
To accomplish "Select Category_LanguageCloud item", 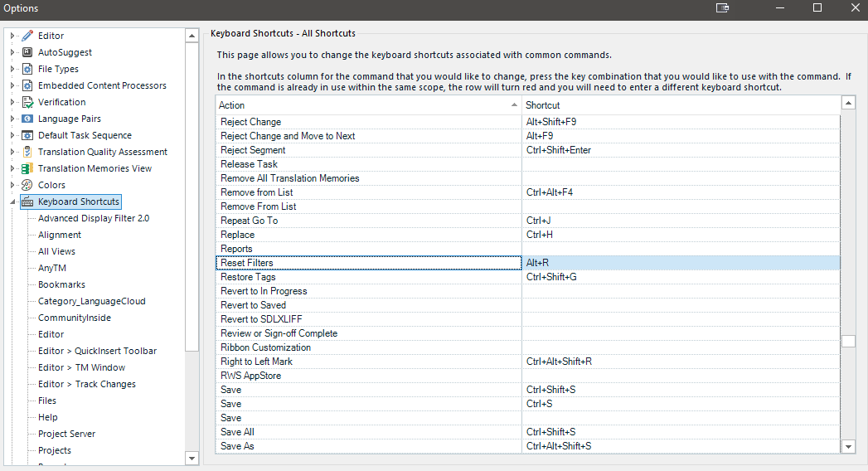I will click(91, 301).
